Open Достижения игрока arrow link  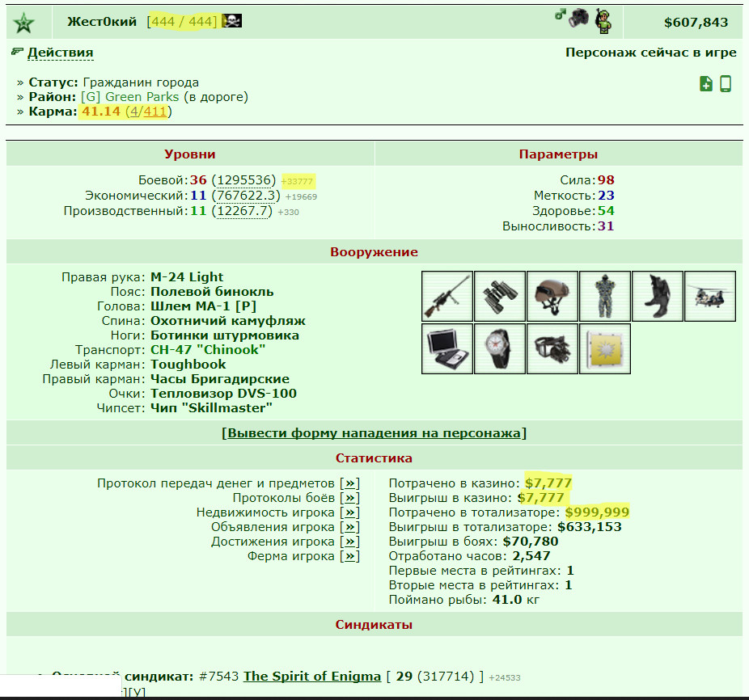(x=350, y=542)
